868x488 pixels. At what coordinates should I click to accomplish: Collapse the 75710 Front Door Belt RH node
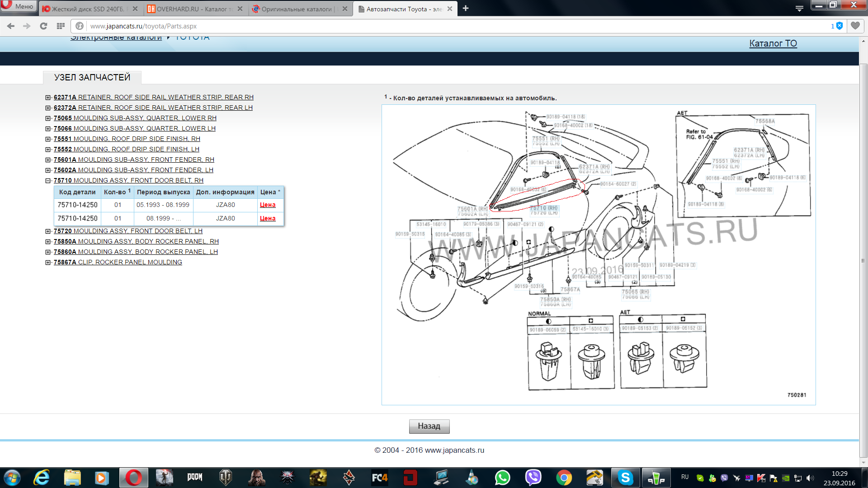tap(48, 181)
